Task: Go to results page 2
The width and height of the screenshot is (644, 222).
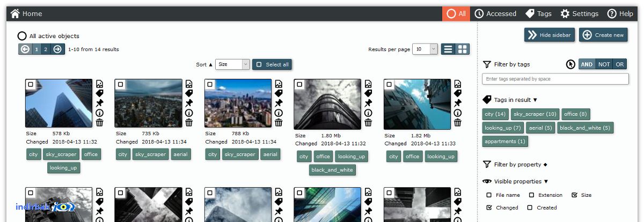Action: coord(46,49)
